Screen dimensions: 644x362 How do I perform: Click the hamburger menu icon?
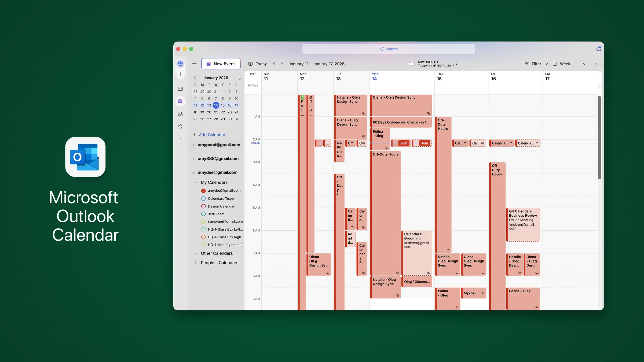194,64
